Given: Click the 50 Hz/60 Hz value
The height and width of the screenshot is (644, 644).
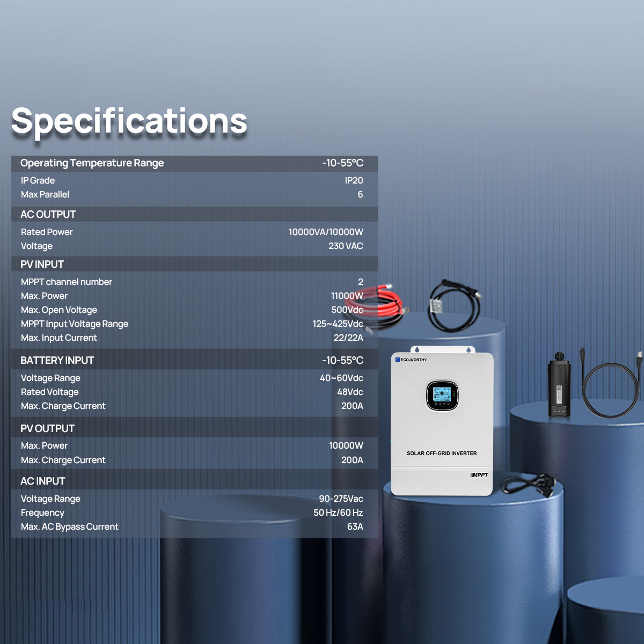Looking at the screenshot, I should point(338,513).
